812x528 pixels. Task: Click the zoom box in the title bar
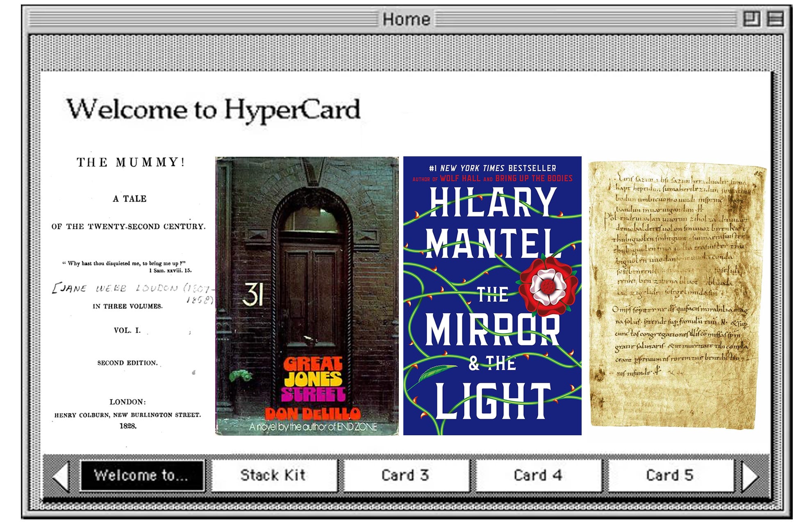[x=752, y=19]
